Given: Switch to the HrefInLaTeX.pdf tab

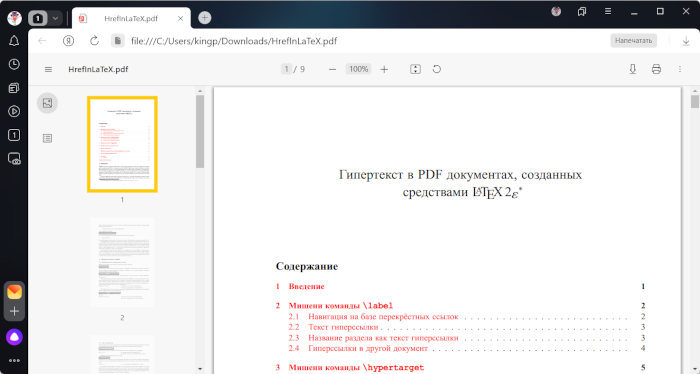Looking at the screenshot, I should 131,18.
